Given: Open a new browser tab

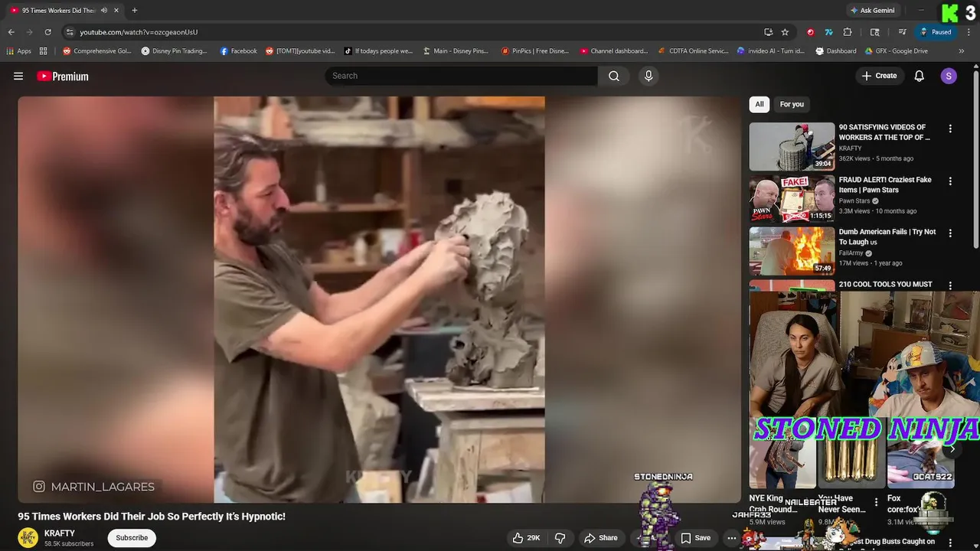Looking at the screenshot, I should [135, 10].
